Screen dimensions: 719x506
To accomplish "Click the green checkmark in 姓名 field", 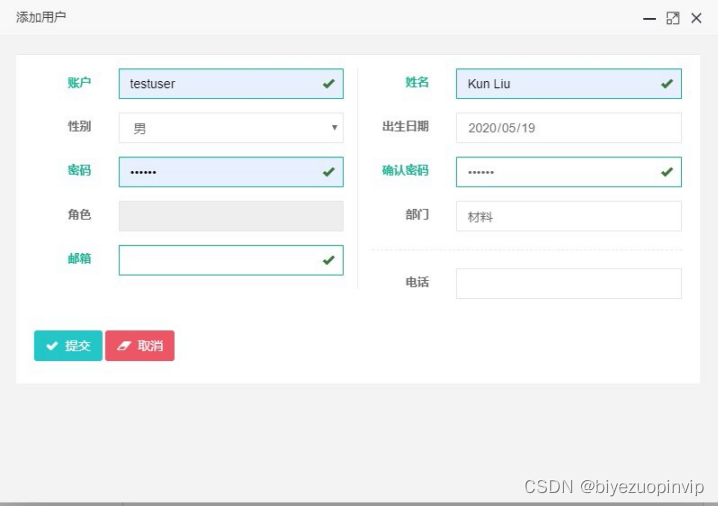I will point(667,83).
